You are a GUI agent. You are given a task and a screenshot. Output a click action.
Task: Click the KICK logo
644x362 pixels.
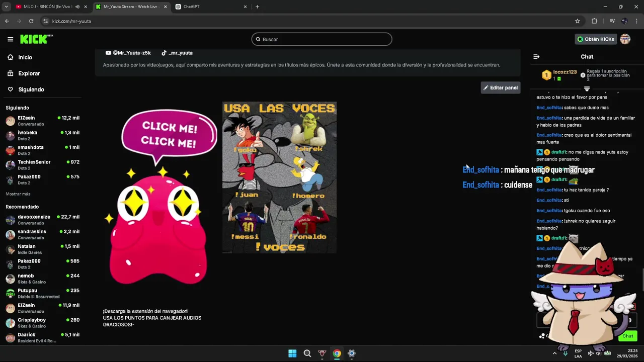pos(36,39)
